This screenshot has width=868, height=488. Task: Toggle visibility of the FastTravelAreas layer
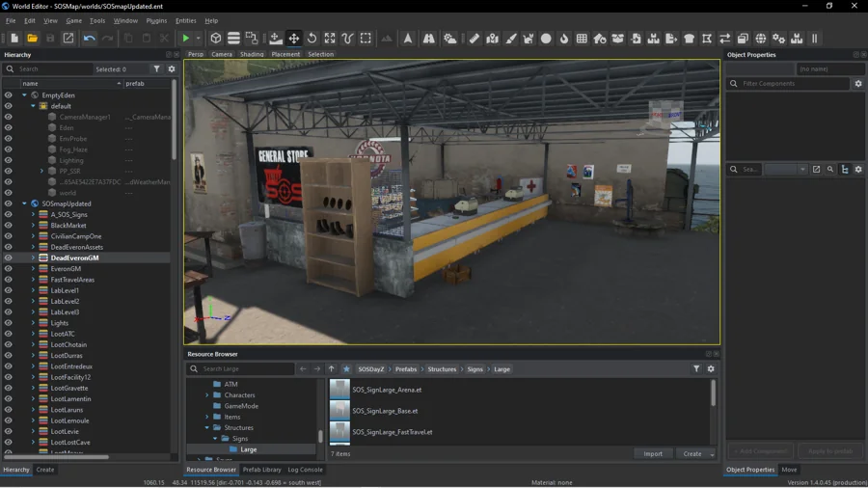pyautogui.click(x=9, y=280)
